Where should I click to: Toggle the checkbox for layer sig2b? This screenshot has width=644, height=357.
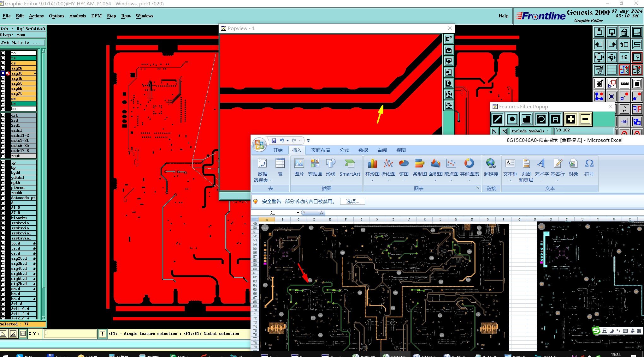(3, 68)
